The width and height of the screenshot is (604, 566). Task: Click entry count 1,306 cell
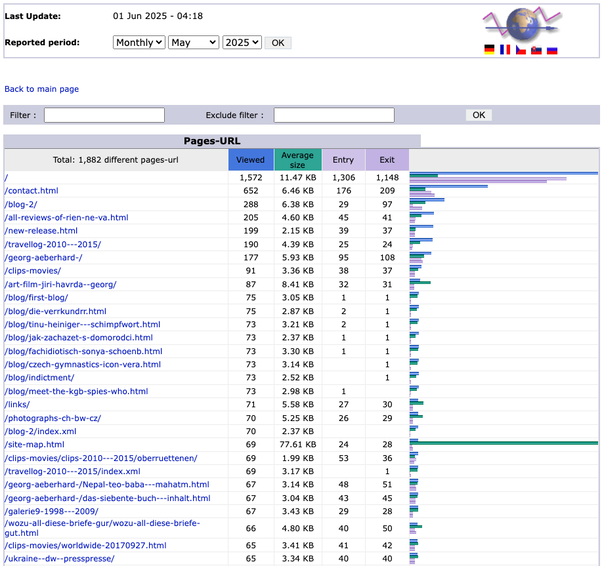pyautogui.click(x=343, y=178)
